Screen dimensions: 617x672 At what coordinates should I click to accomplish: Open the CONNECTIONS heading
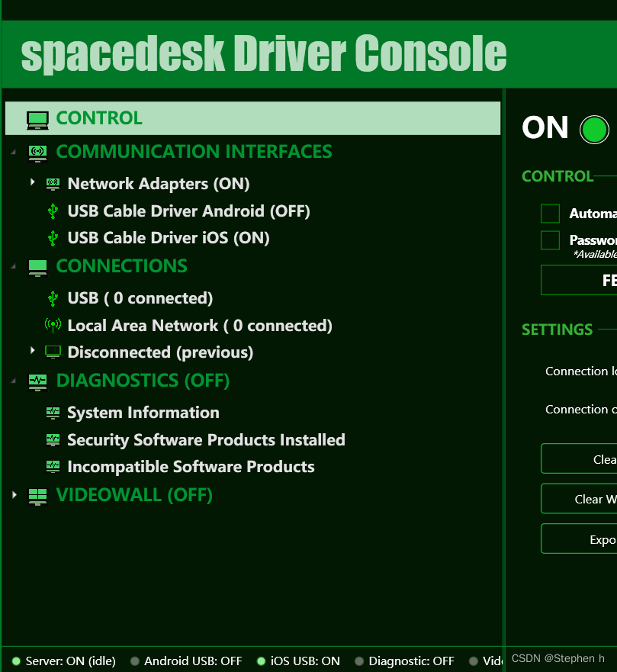(x=122, y=266)
